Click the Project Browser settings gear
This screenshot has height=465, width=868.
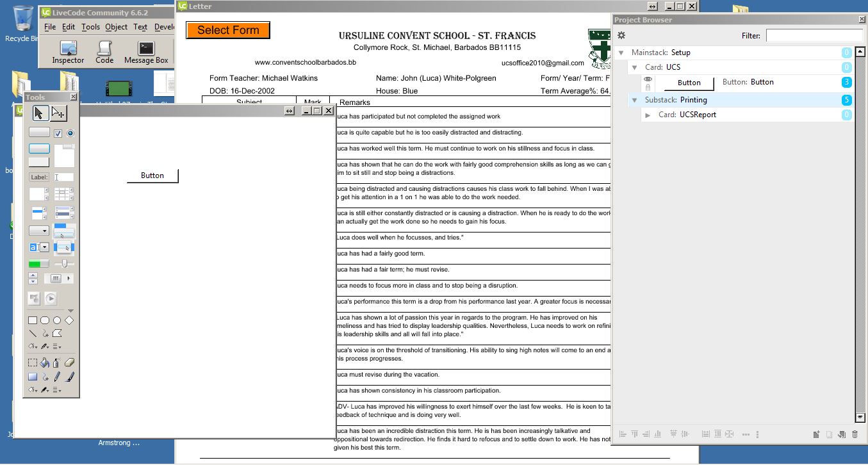click(x=621, y=36)
